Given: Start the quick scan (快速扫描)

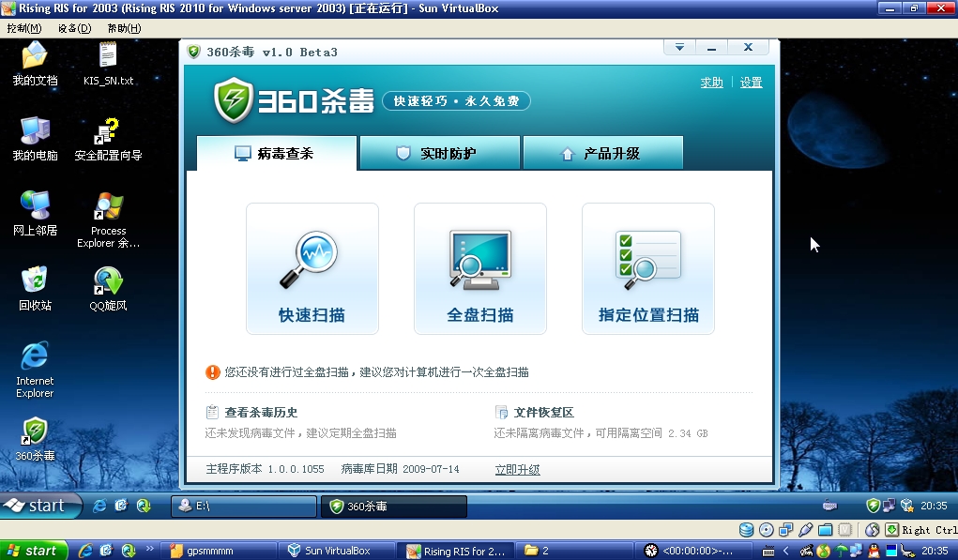Looking at the screenshot, I should tap(312, 268).
